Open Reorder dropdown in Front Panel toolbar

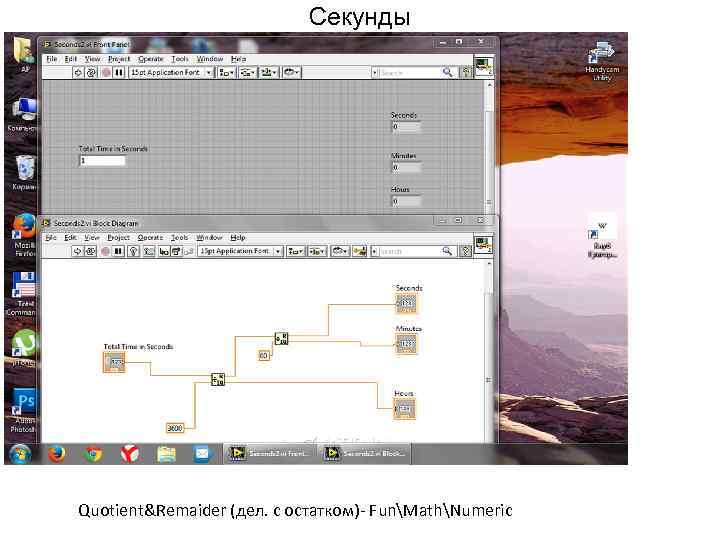point(291,73)
